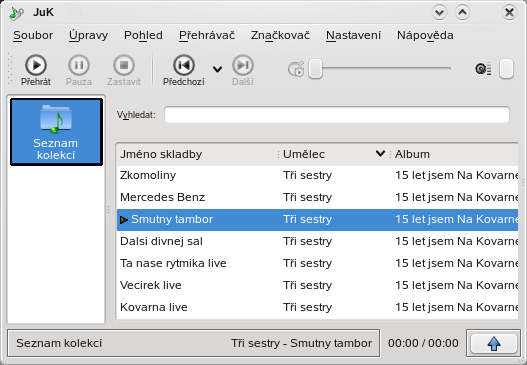Click the status bar track title Tři sestry - Smutny tambor

coord(301,343)
